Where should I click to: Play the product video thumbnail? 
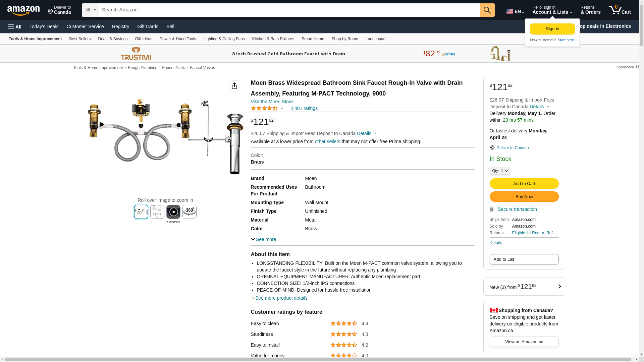173,212
